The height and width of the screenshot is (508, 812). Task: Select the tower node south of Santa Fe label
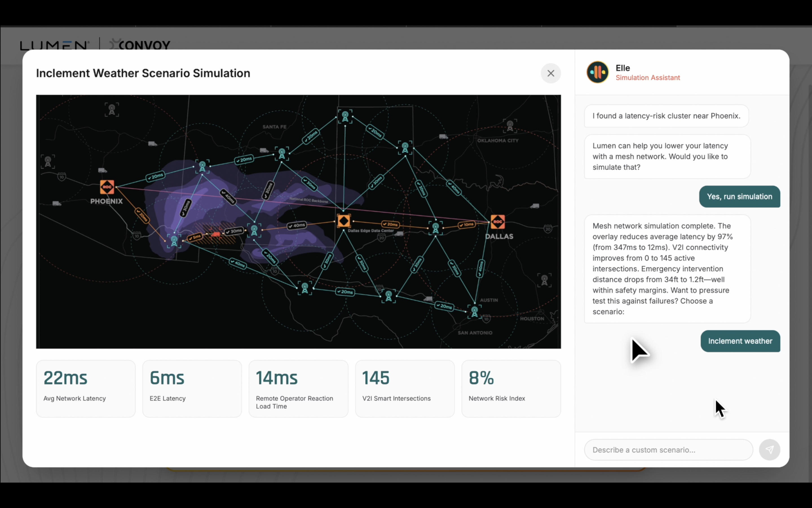pos(282,154)
